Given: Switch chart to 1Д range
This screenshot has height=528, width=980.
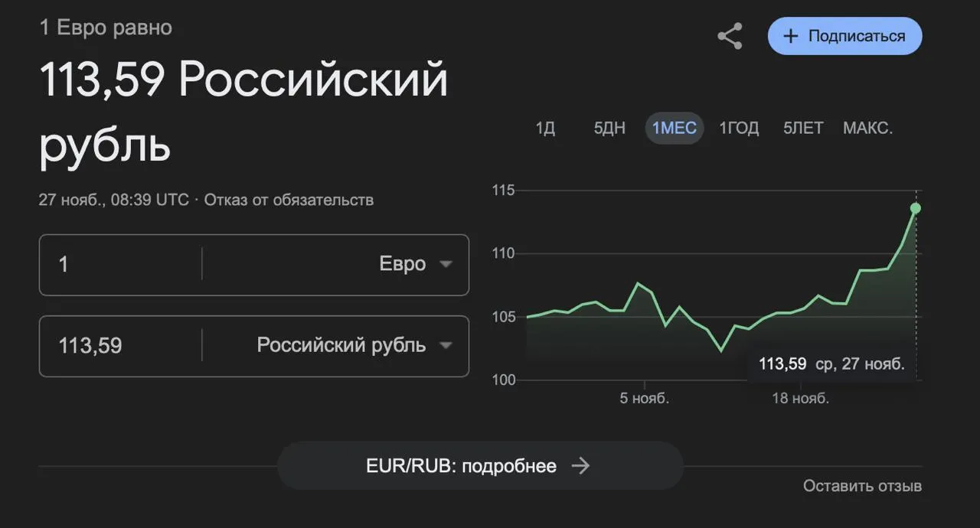Looking at the screenshot, I should (x=545, y=128).
